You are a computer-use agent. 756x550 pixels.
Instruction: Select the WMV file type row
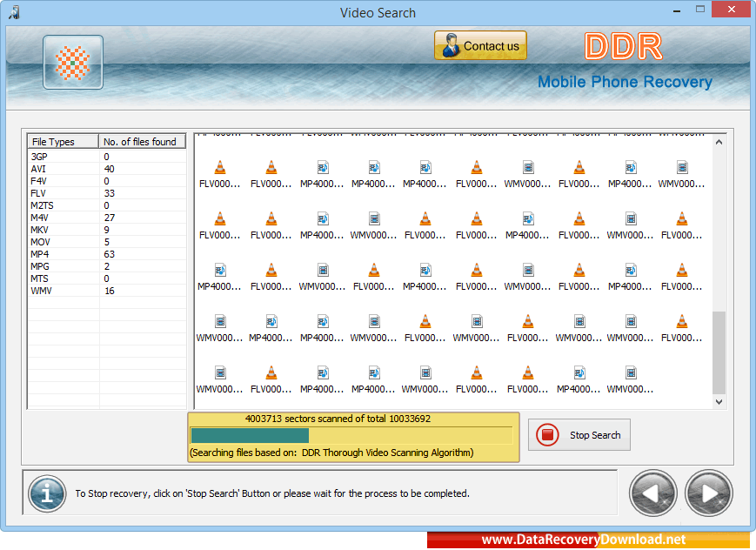coord(107,291)
